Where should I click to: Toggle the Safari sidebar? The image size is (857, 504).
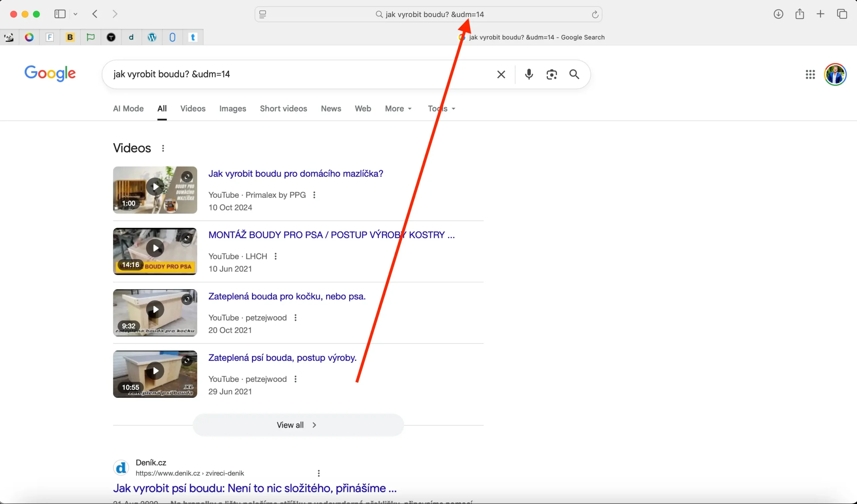tap(60, 14)
